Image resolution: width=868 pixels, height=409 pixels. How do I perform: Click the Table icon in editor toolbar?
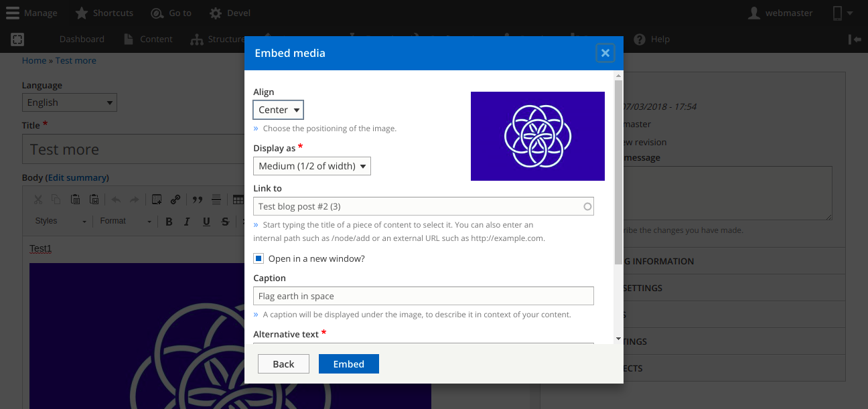coord(238,199)
